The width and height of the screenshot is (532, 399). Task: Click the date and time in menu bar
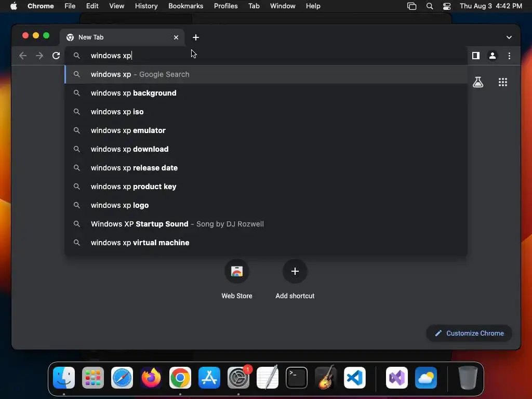click(490, 6)
